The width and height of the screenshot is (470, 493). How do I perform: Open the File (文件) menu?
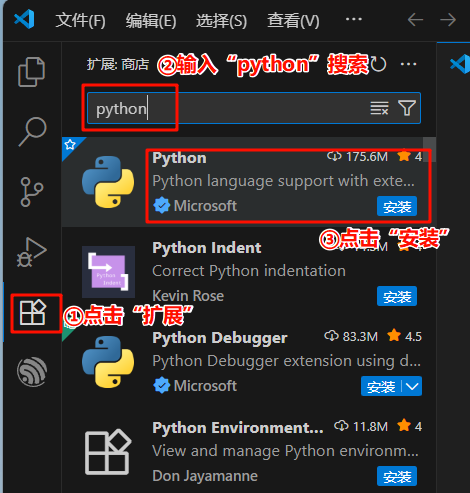[x=80, y=21]
